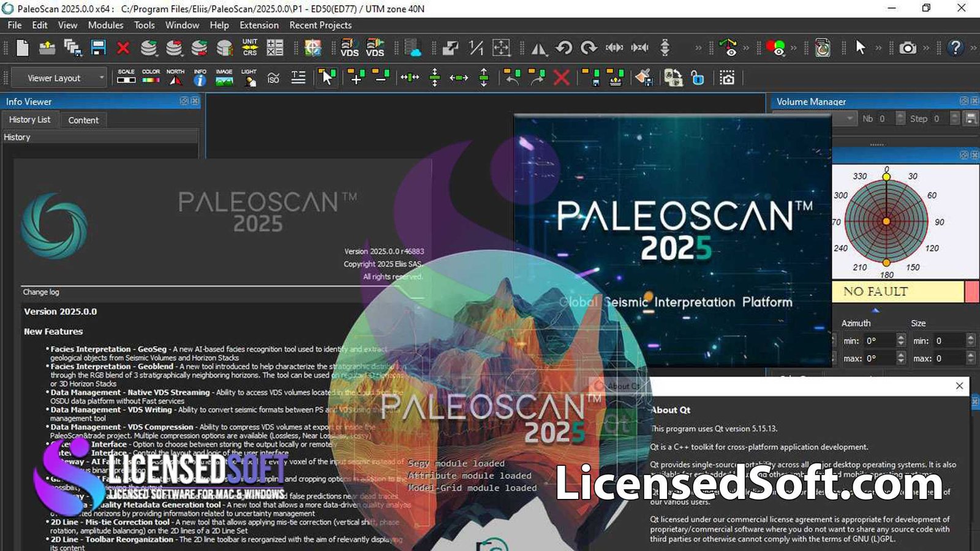
Task: Toggle the IMAGE display button
Action: [224, 77]
